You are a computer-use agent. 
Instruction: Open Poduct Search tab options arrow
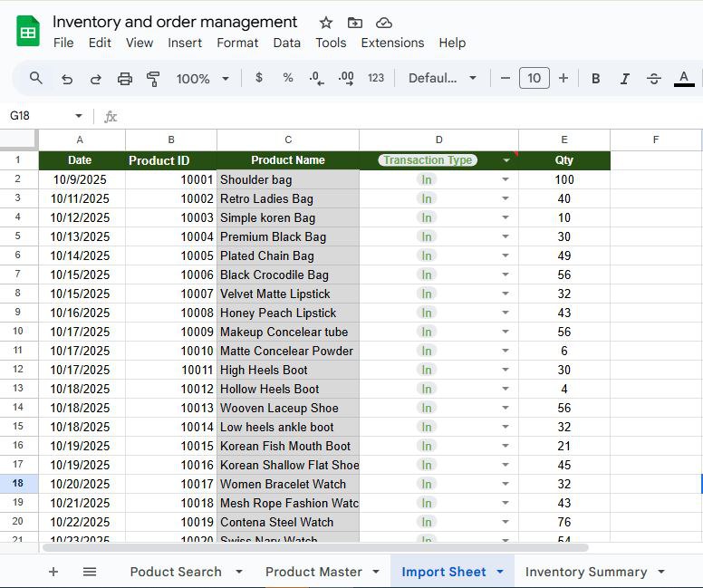point(239,572)
